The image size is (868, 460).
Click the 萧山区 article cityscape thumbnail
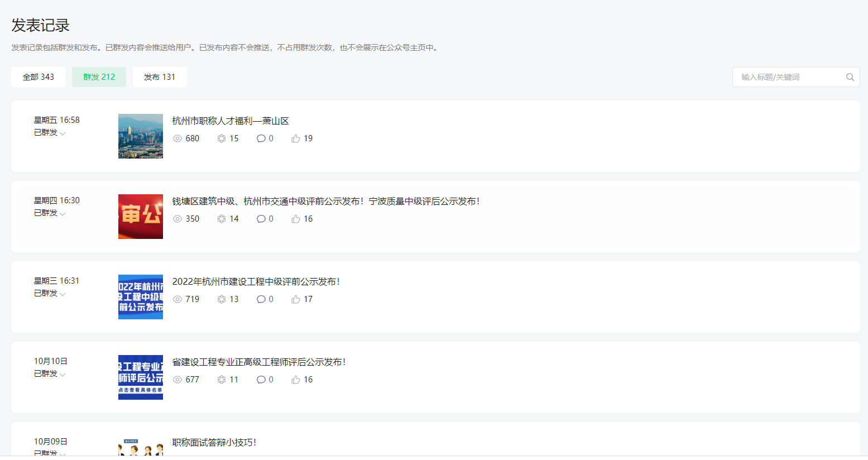pos(141,136)
